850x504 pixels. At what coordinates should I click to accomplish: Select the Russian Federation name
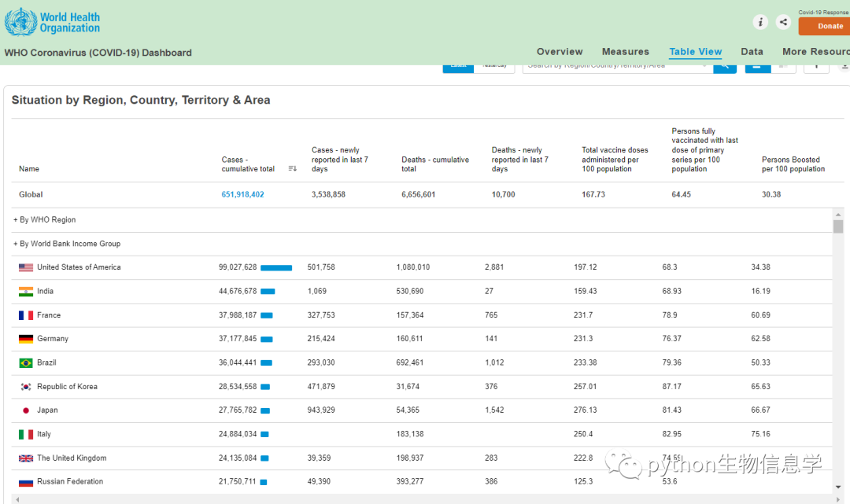70,481
